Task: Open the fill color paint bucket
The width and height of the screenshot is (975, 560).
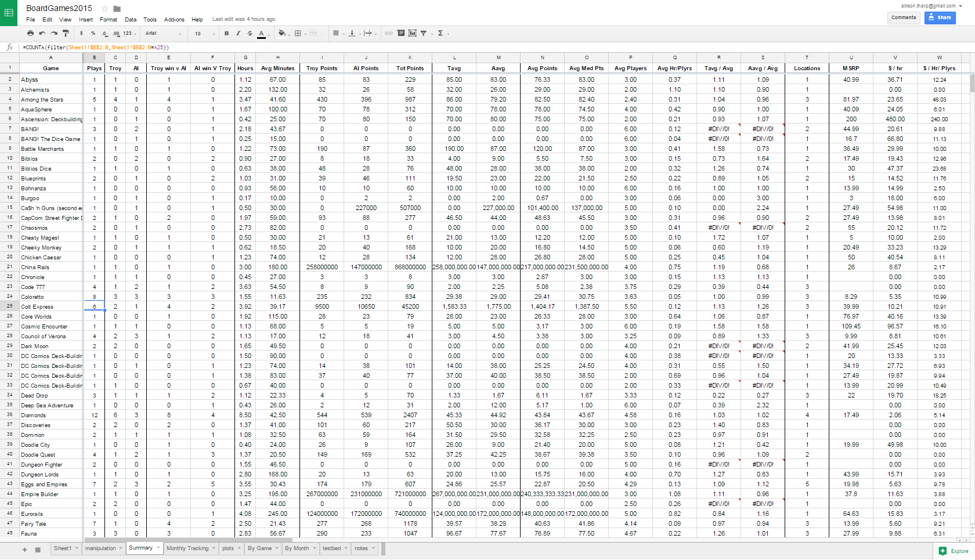Action: (283, 33)
